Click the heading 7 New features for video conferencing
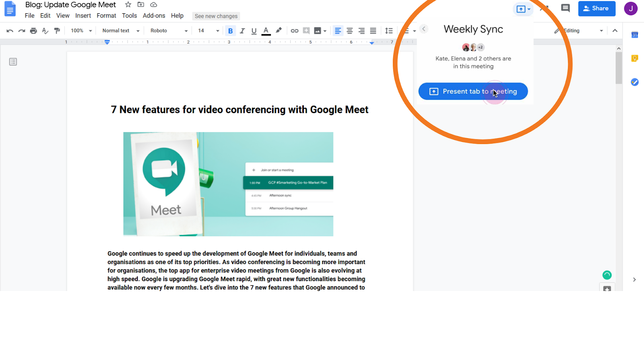 pos(239,109)
